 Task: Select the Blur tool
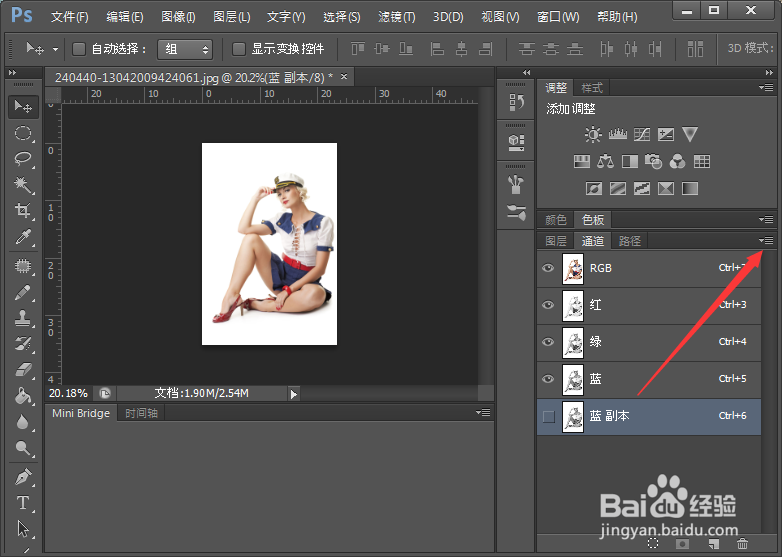[x=23, y=422]
